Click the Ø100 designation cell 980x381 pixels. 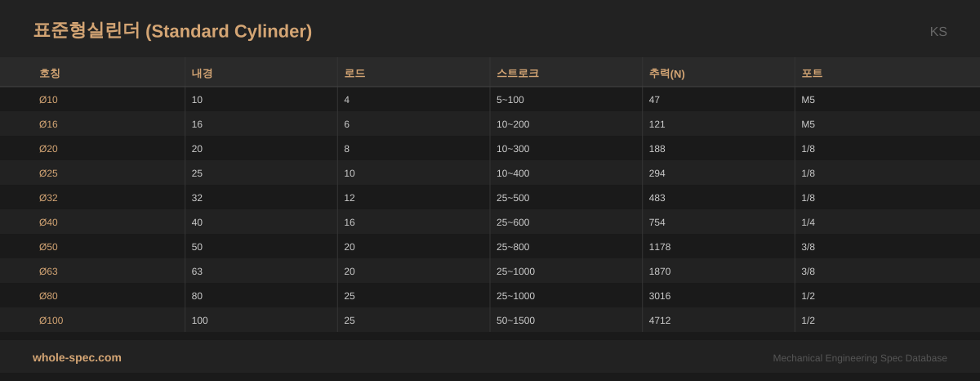click(x=51, y=320)
